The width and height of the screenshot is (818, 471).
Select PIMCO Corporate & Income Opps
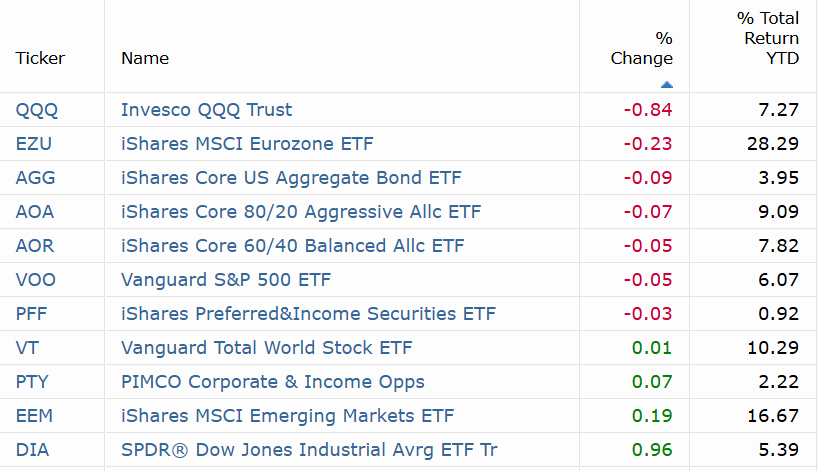click(273, 382)
